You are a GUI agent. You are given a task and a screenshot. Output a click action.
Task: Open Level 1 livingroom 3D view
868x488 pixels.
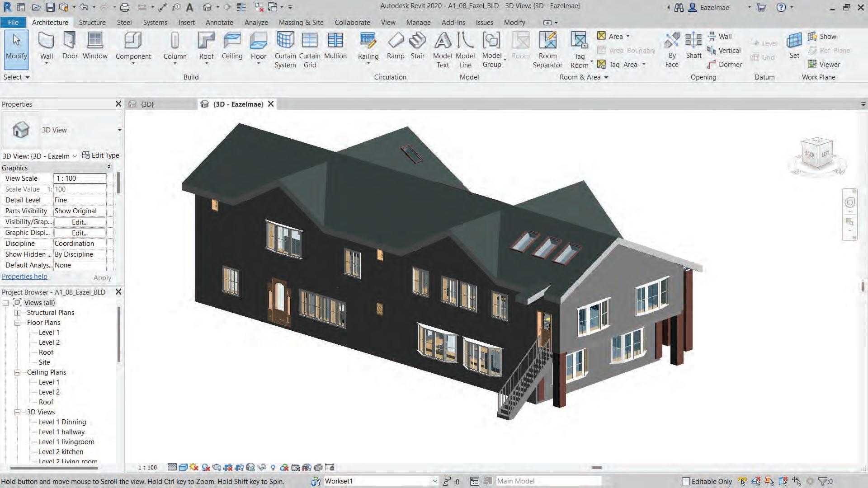[66, 442]
